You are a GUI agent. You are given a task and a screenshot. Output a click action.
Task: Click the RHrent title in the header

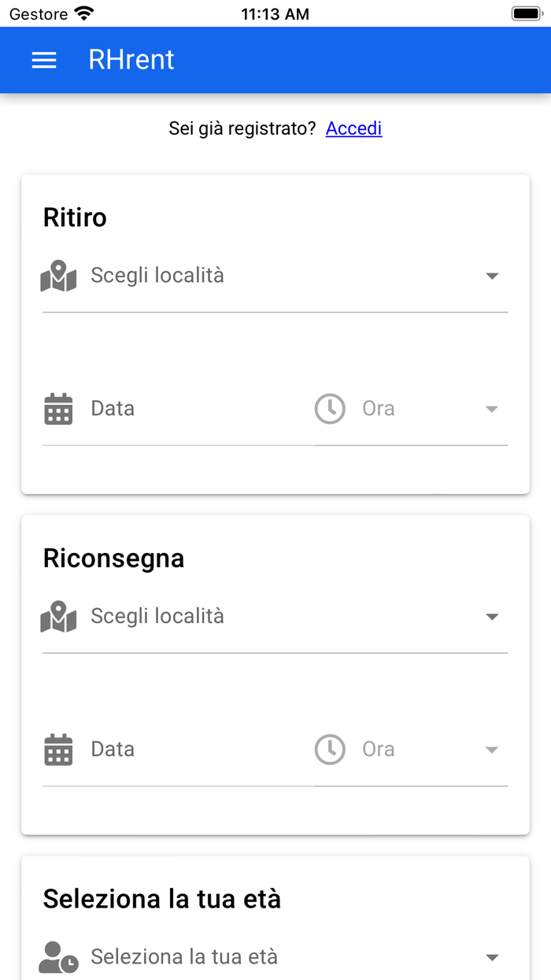tap(131, 60)
